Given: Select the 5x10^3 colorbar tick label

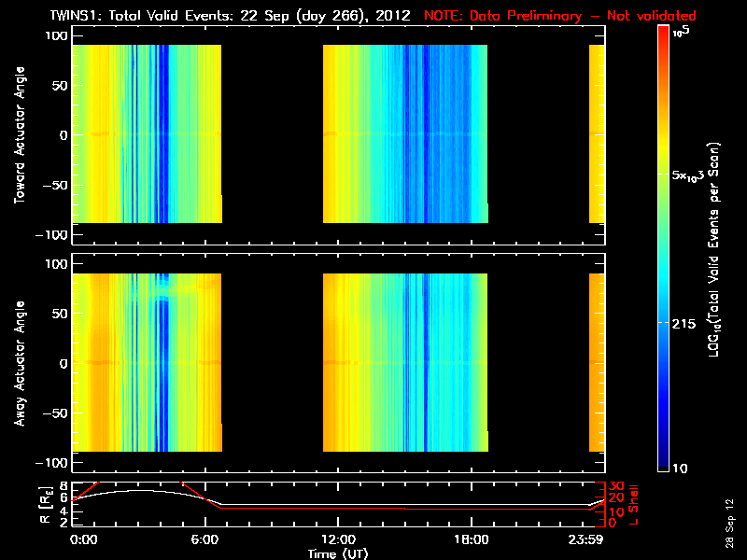Looking at the screenshot, I should pyautogui.click(x=693, y=175).
